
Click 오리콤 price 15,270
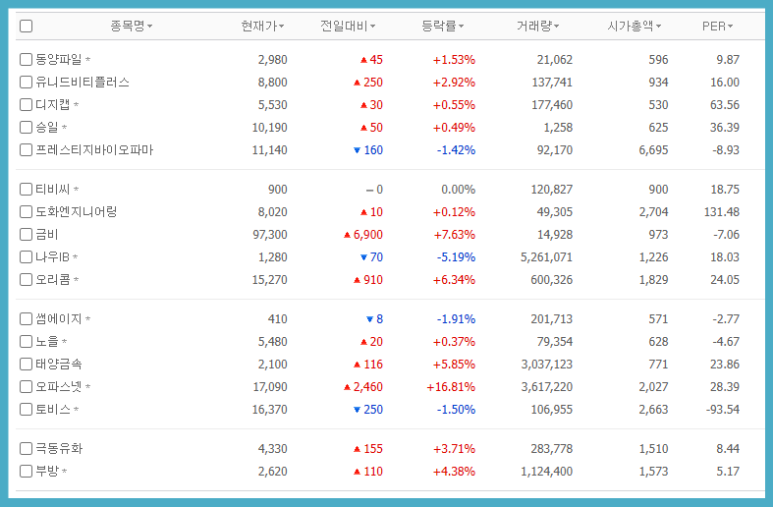(x=270, y=280)
